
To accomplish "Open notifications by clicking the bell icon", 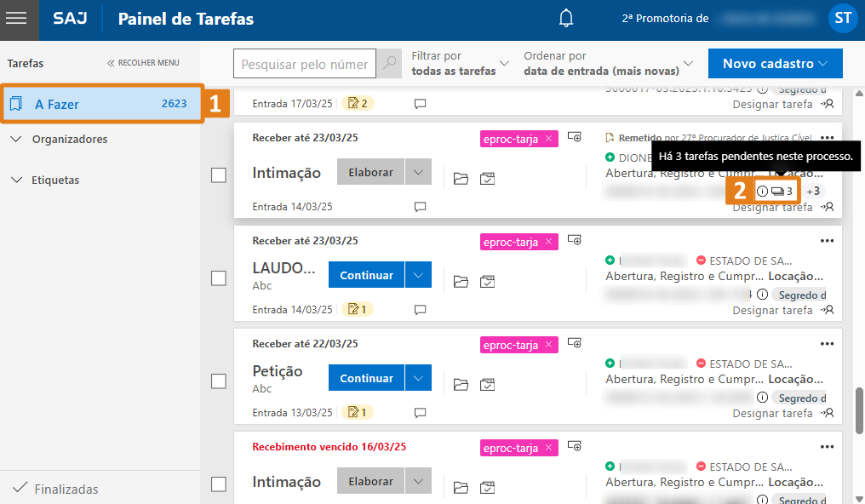I will click(565, 17).
